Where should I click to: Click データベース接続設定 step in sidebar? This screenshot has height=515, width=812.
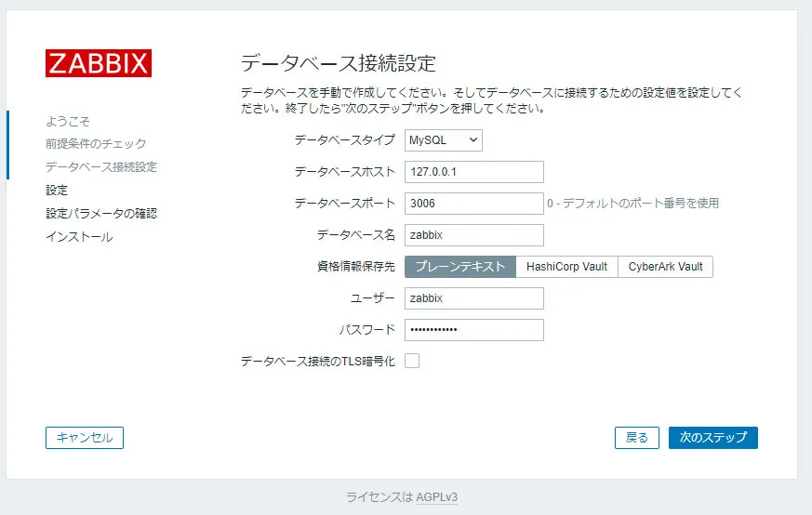pyautogui.click(x=101, y=166)
